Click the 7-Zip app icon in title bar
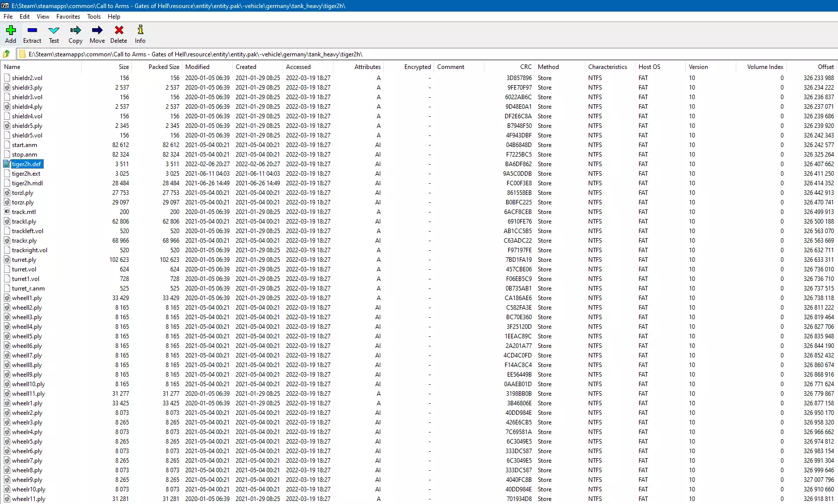 pos(5,6)
